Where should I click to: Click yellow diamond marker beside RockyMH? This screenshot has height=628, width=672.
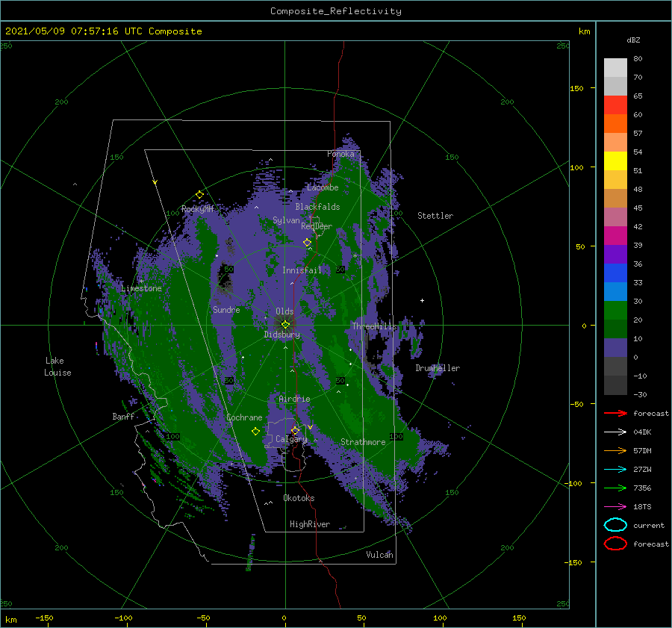click(x=199, y=195)
